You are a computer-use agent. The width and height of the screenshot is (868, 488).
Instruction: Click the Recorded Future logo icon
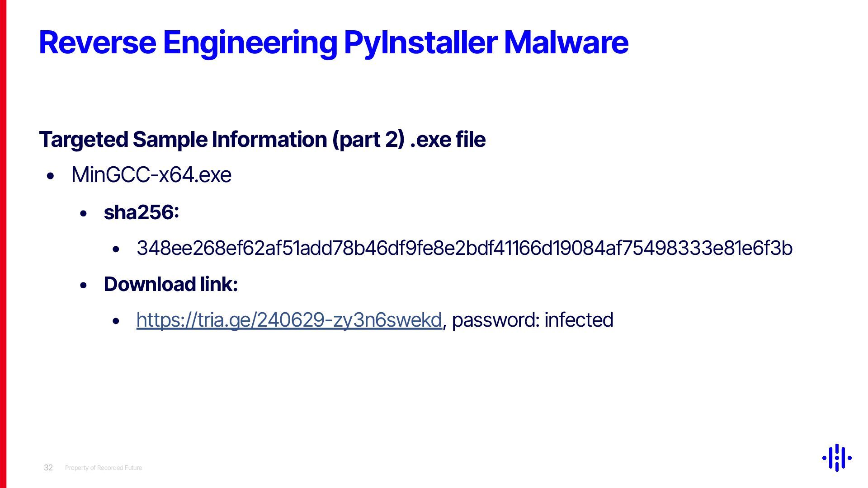(x=837, y=458)
